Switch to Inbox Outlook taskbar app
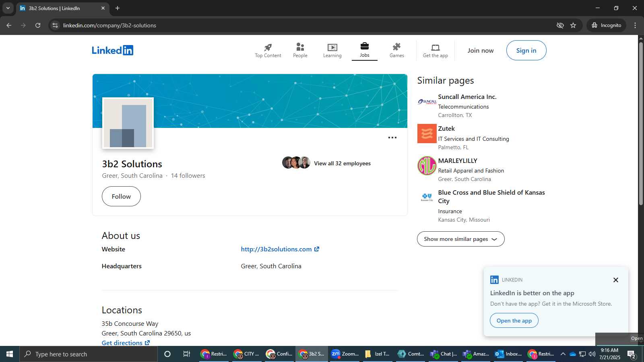Image resolution: width=644 pixels, height=362 pixels. 508,354
